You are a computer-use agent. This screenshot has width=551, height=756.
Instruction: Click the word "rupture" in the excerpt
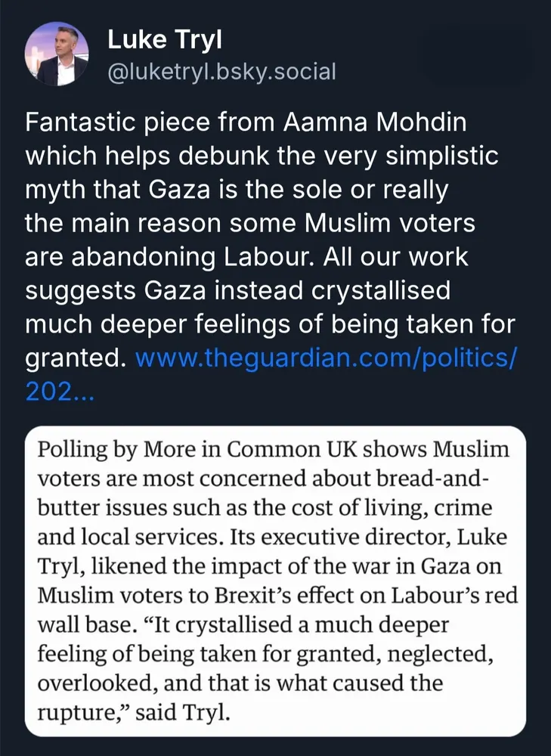(x=68, y=711)
